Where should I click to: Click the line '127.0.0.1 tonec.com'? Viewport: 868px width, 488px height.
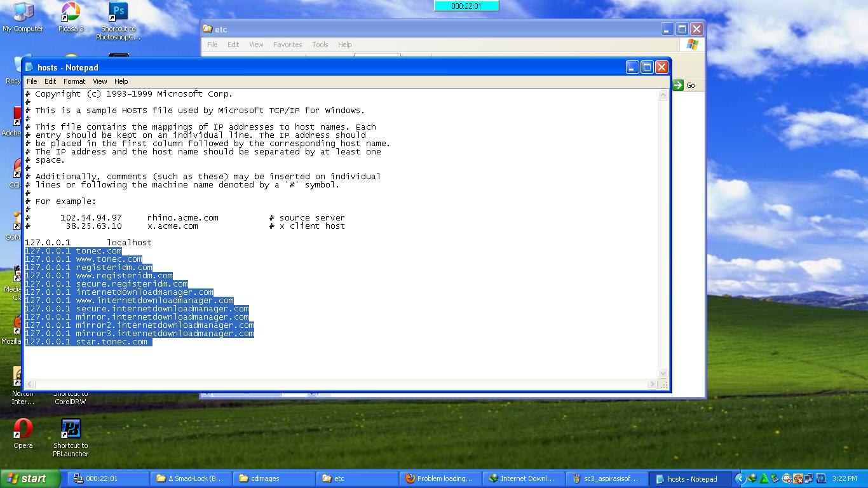[x=73, y=251]
